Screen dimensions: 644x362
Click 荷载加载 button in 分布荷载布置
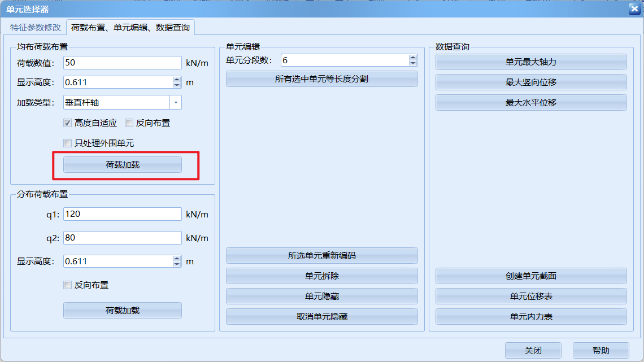tap(123, 311)
